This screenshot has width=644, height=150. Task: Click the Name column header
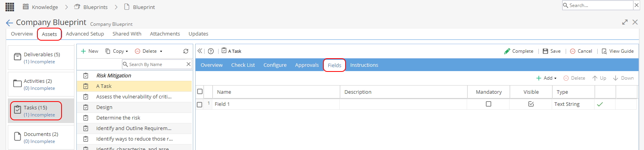pyautogui.click(x=276, y=92)
